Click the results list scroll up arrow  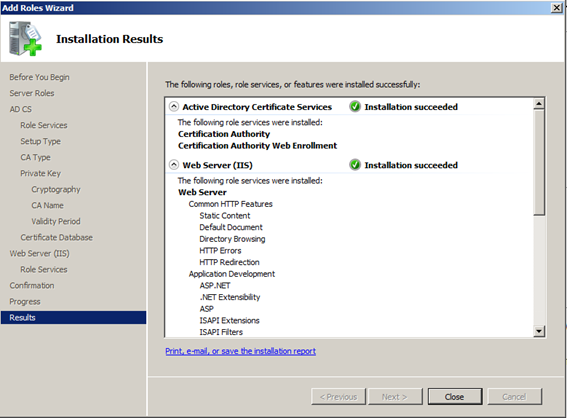[539, 104]
